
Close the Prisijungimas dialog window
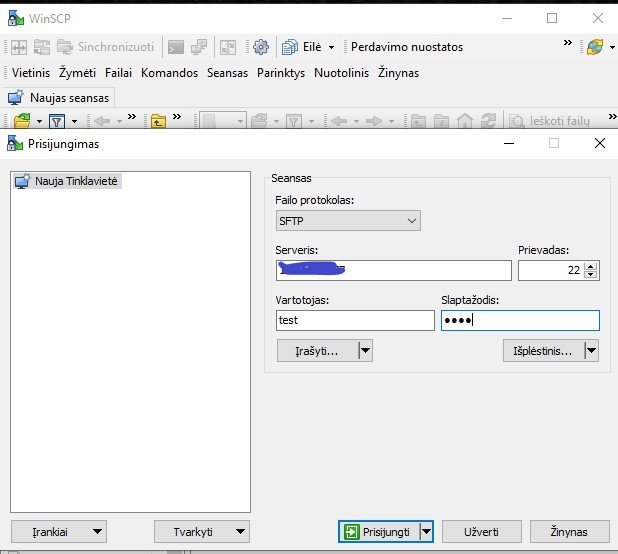pyautogui.click(x=600, y=143)
